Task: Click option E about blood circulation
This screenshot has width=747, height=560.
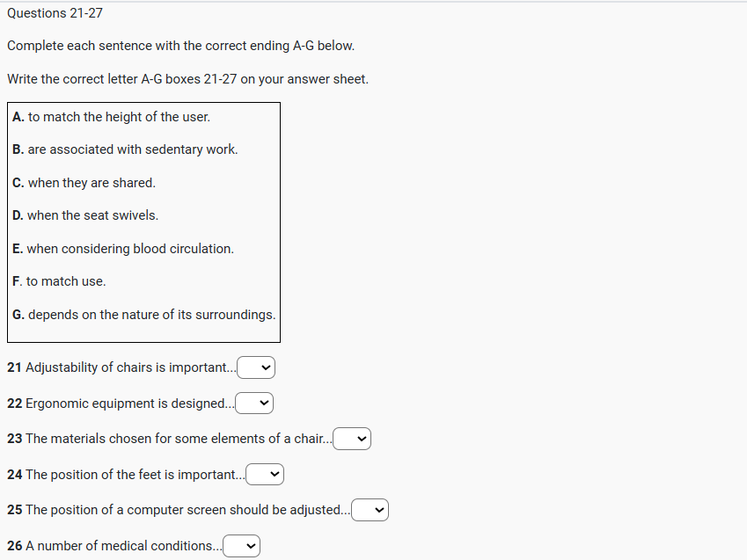Action: (123, 249)
